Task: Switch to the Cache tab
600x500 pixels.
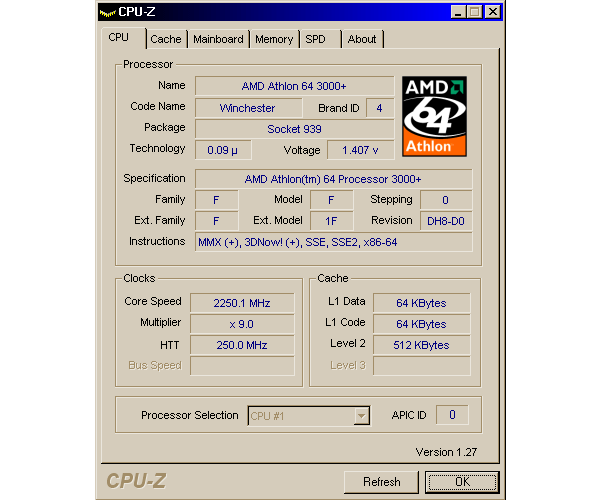Action: 166,39
